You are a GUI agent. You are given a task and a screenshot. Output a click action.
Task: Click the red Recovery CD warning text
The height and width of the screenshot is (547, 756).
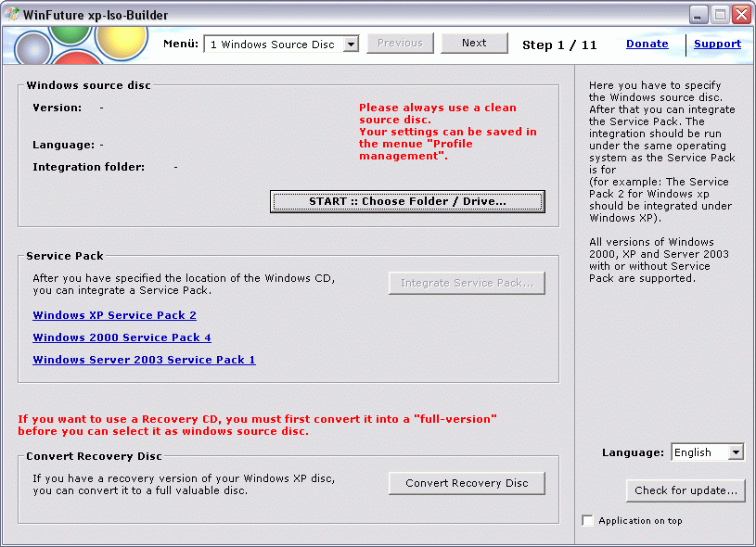258,425
